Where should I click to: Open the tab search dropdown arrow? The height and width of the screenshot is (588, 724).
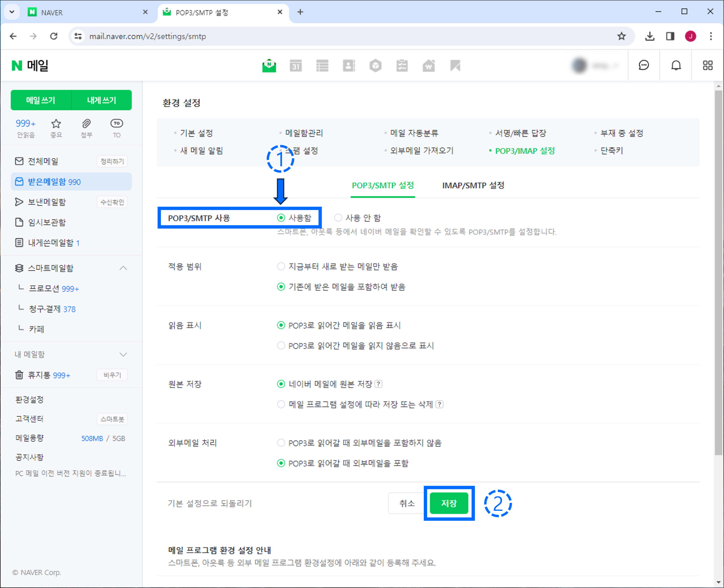(x=12, y=12)
